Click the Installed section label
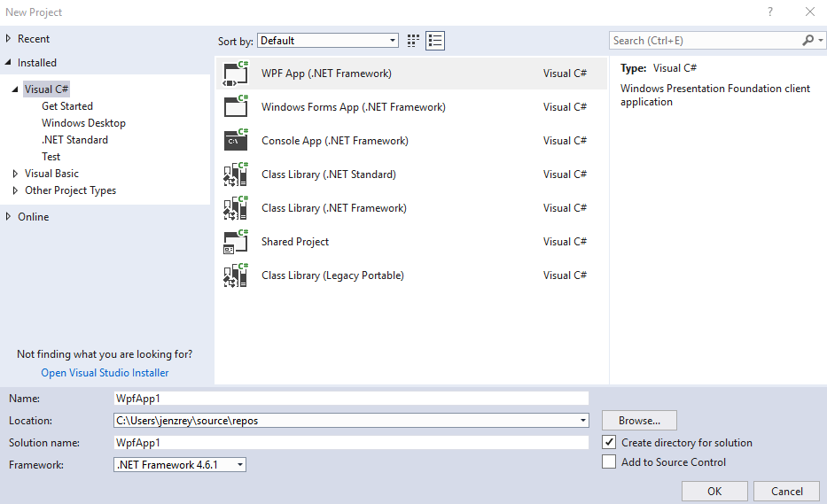 click(x=37, y=62)
